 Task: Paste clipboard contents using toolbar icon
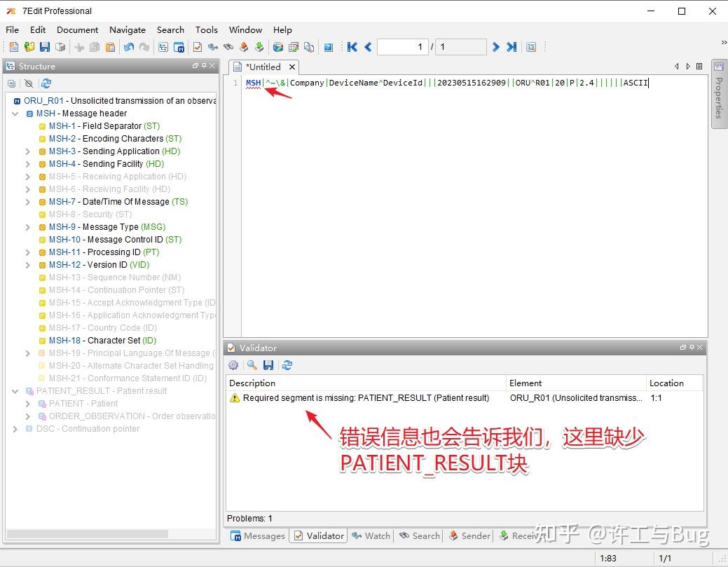pyautogui.click(x=111, y=46)
